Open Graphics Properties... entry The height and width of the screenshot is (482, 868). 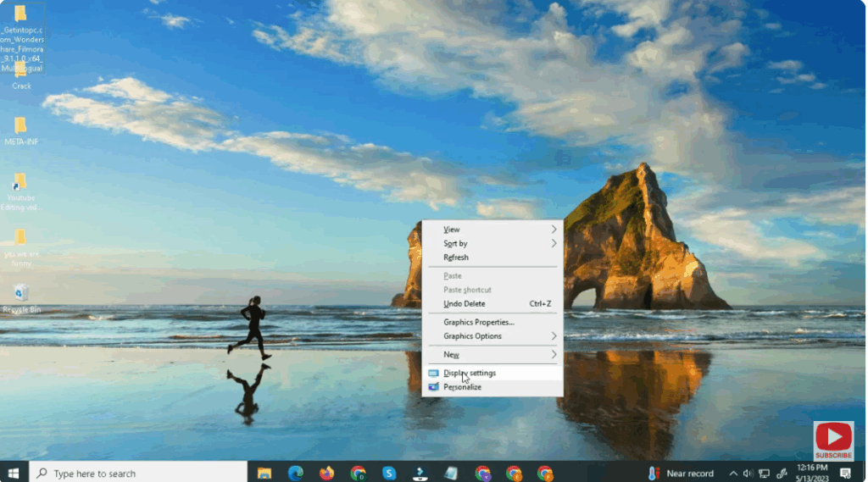coord(492,322)
